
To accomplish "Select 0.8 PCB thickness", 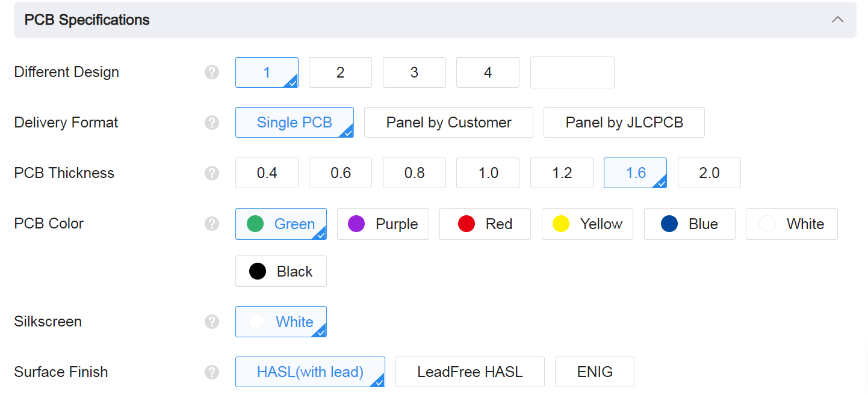I will coord(414,173).
